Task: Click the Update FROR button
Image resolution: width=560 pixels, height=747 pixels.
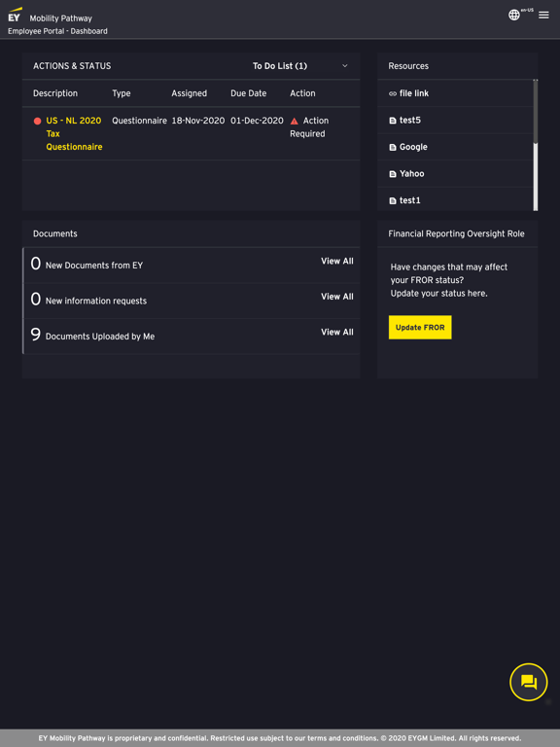Action: (420, 327)
